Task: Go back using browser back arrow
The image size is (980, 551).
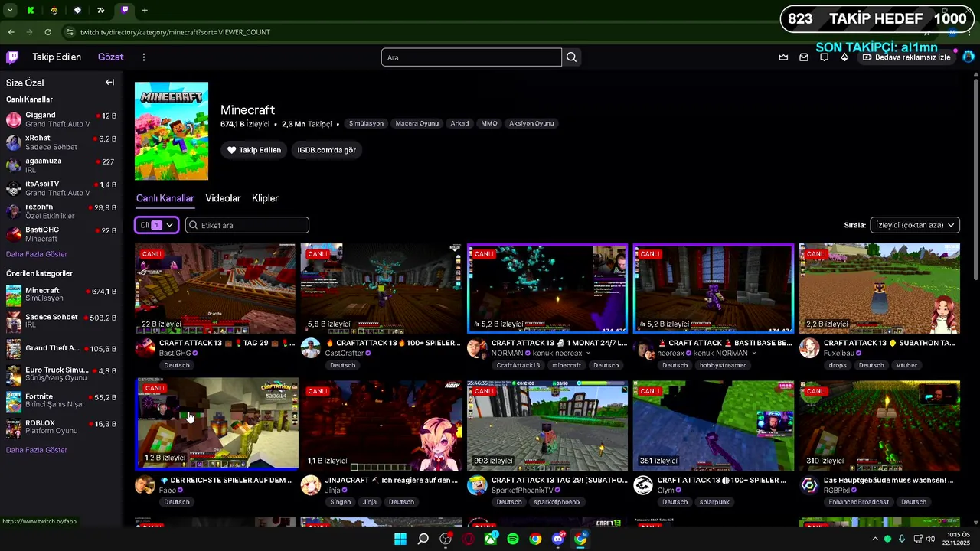Action: pyautogui.click(x=11, y=32)
